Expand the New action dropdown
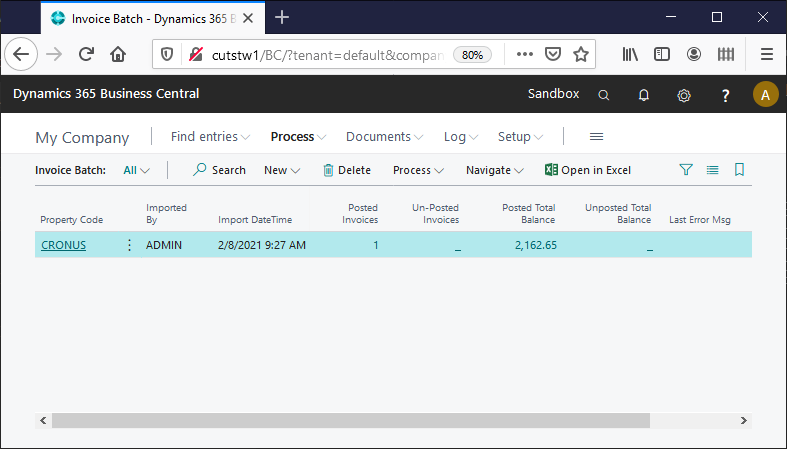The width and height of the screenshot is (787, 449). click(x=282, y=170)
